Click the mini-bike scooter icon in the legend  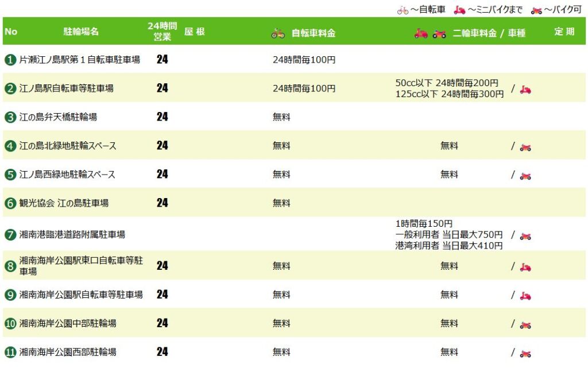(459, 10)
